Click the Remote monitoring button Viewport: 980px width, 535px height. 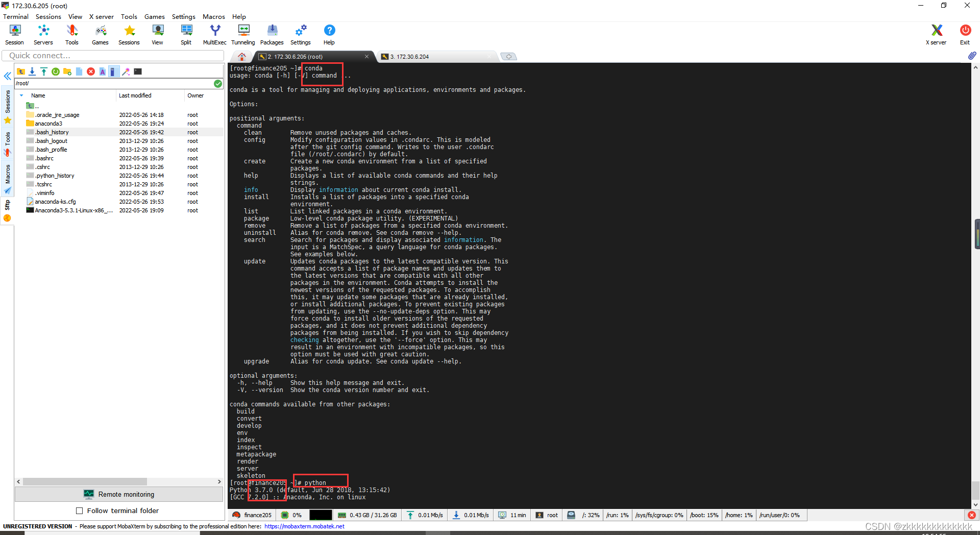[119, 494]
